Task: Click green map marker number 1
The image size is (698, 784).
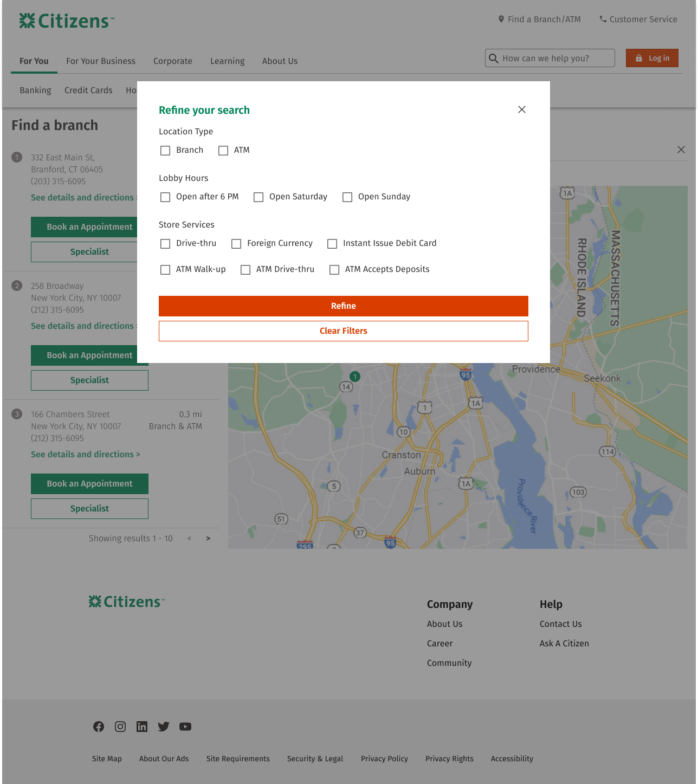Action: pyautogui.click(x=355, y=377)
